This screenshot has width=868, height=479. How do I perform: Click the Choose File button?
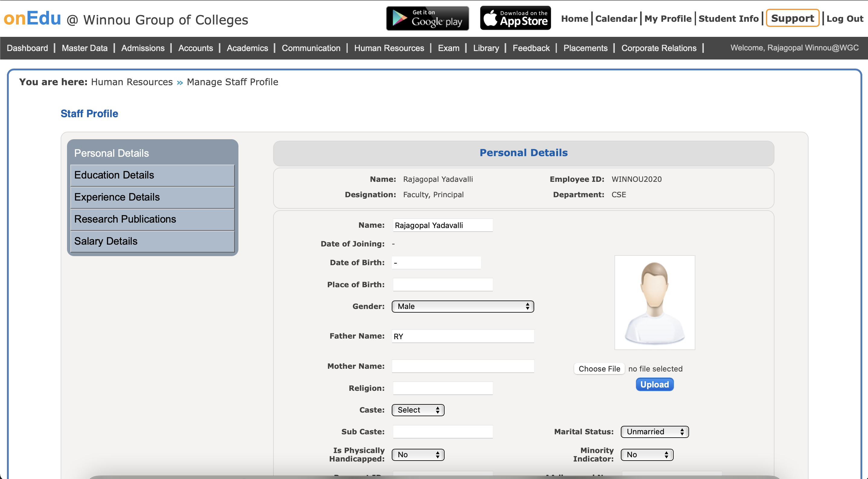[599, 369]
